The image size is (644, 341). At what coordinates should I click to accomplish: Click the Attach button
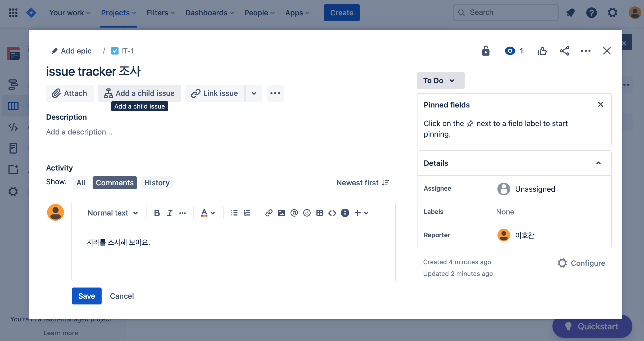(x=70, y=93)
